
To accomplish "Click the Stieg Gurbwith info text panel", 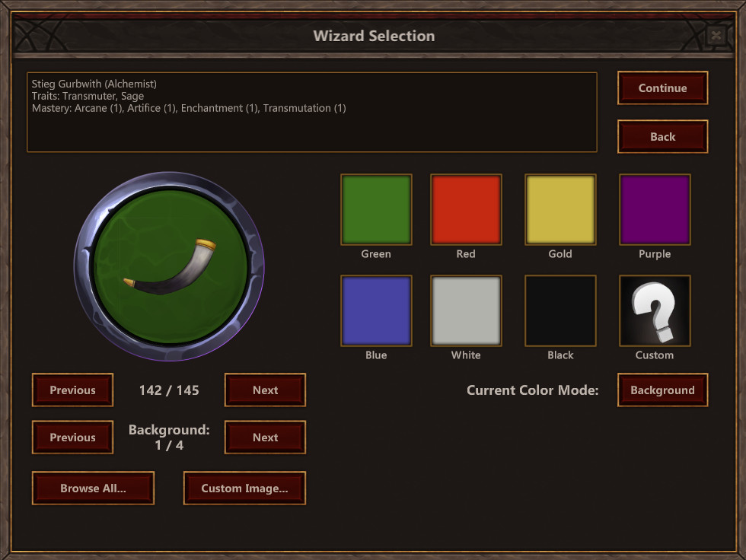I will coord(311,111).
